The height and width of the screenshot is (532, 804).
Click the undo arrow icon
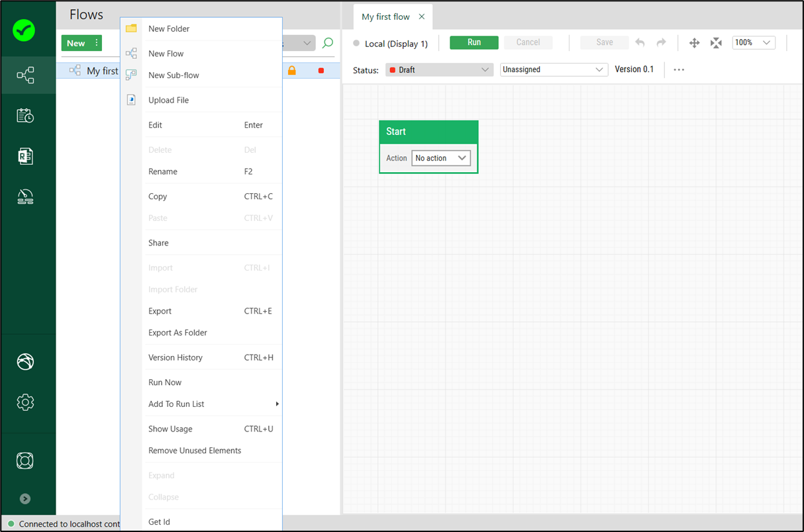[x=640, y=42]
